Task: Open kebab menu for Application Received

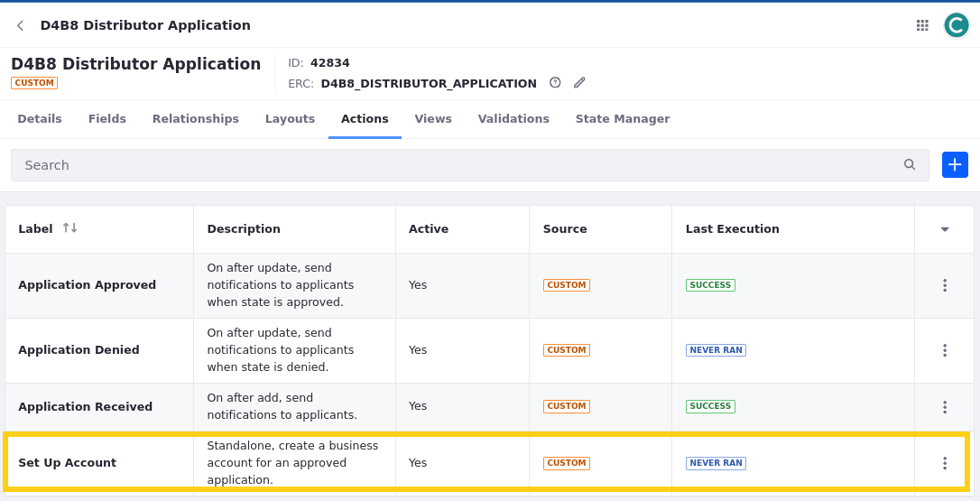Action: coord(944,407)
